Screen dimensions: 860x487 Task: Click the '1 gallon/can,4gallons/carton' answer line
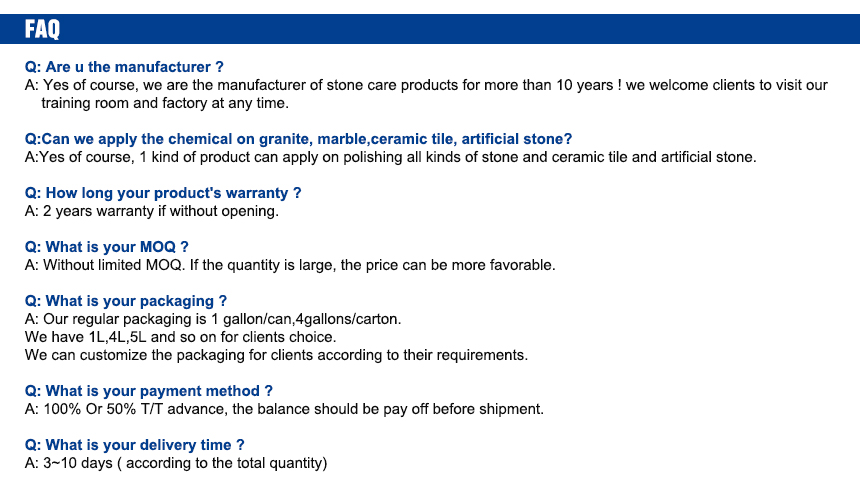[213, 319]
